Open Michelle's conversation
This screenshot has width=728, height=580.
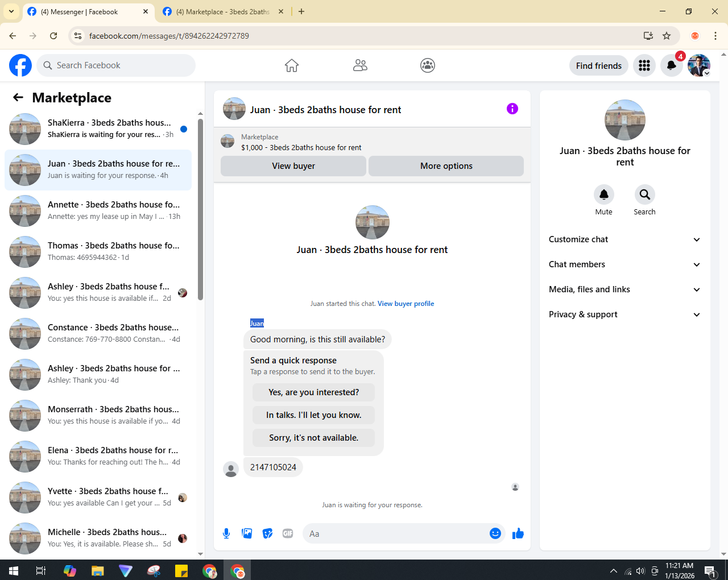(x=98, y=538)
